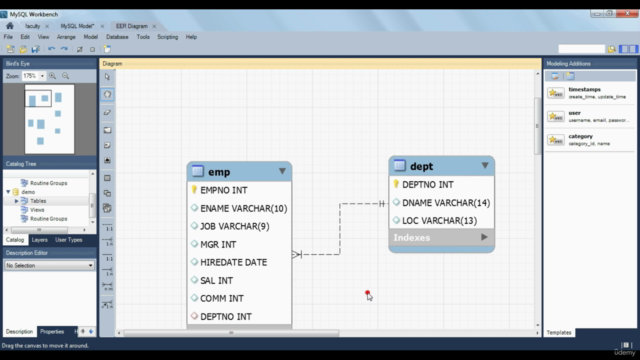Collapse the demo schema node
The image size is (640, 360).
tap(8, 192)
